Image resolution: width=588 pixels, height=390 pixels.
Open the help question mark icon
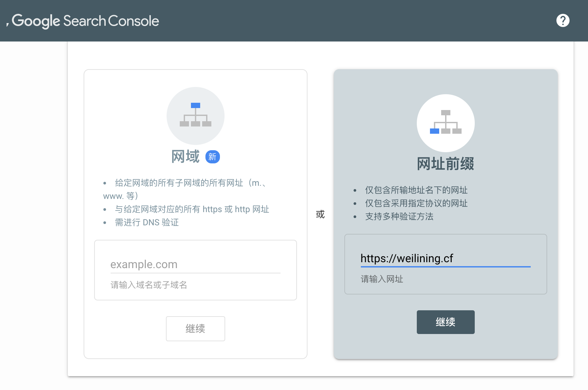563,20
